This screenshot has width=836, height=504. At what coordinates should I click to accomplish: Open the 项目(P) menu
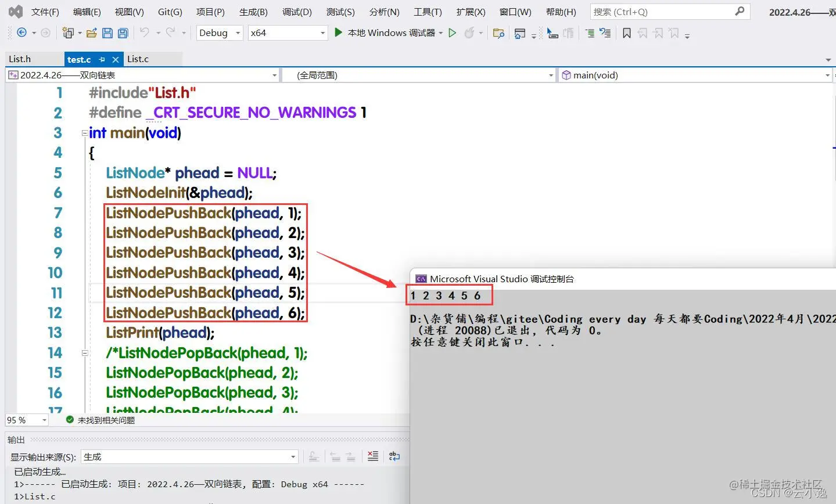point(210,12)
